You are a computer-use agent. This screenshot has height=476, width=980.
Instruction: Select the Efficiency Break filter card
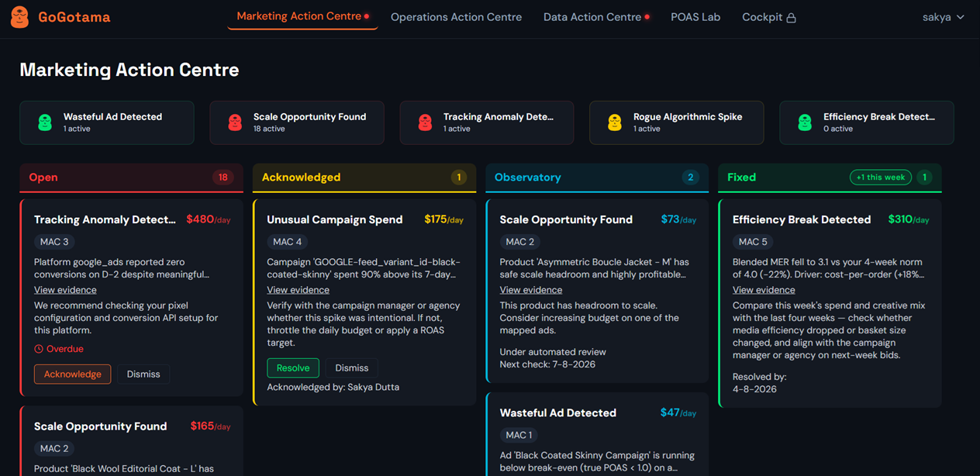[x=867, y=122]
